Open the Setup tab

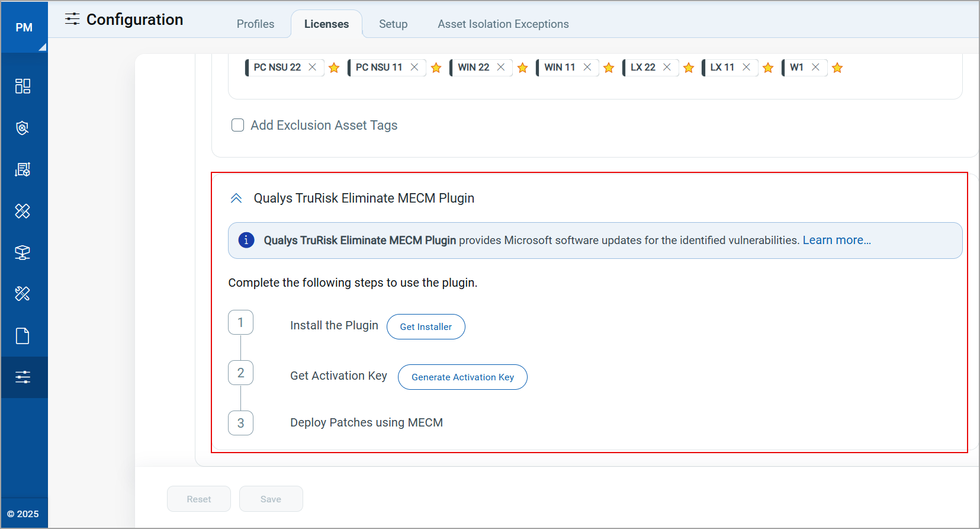pos(393,24)
